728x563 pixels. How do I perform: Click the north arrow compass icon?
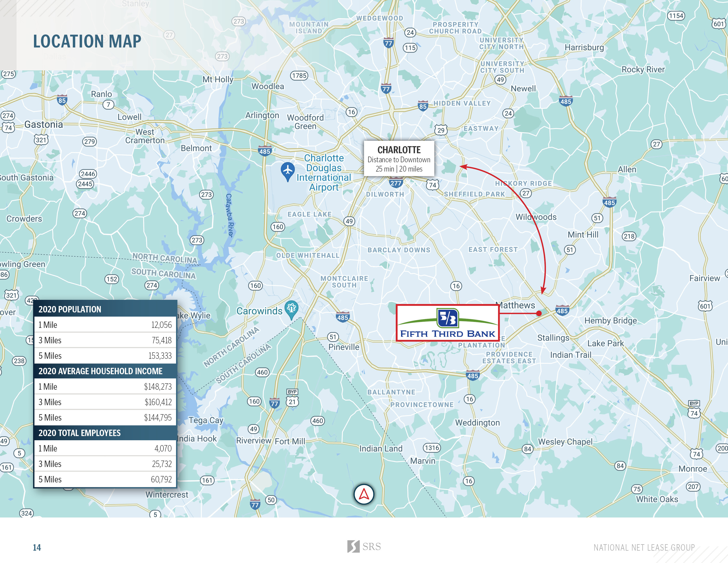(x=364, y=494)
